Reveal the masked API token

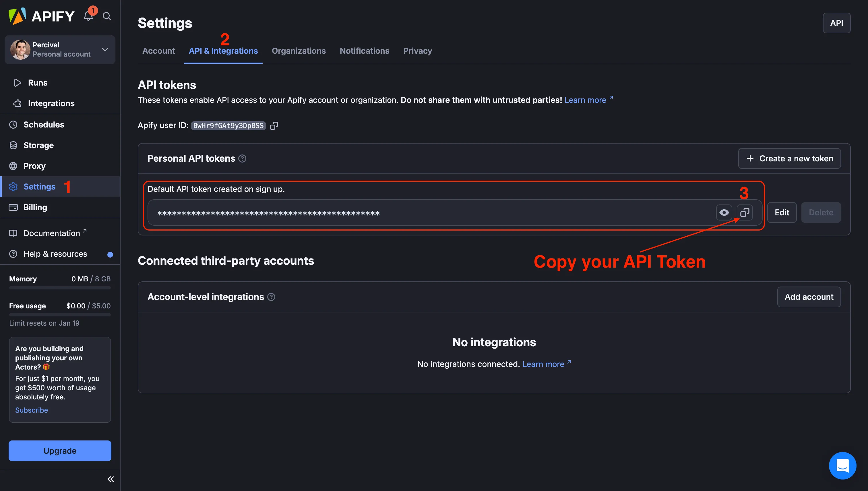coord(724,212)
